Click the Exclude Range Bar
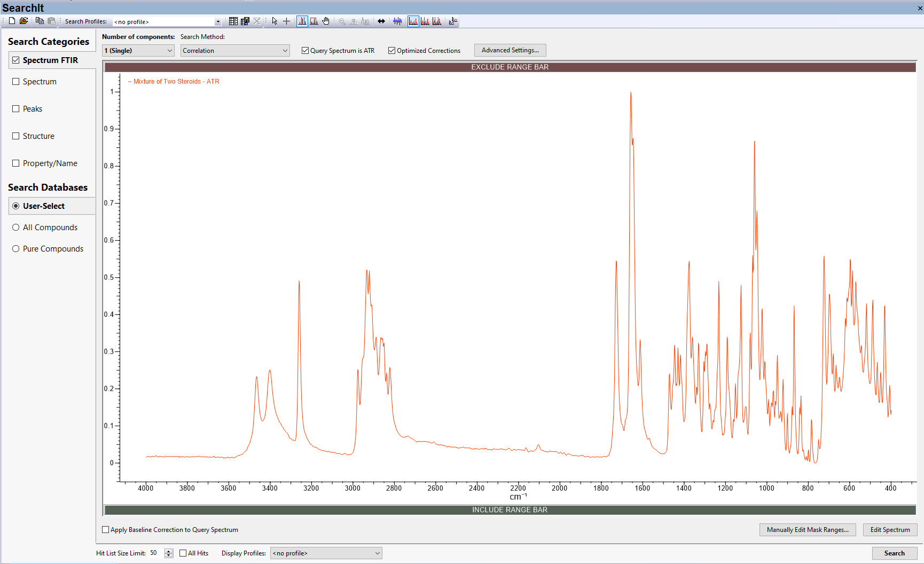Screen dimensions: 924x564 tap(510, 67)
